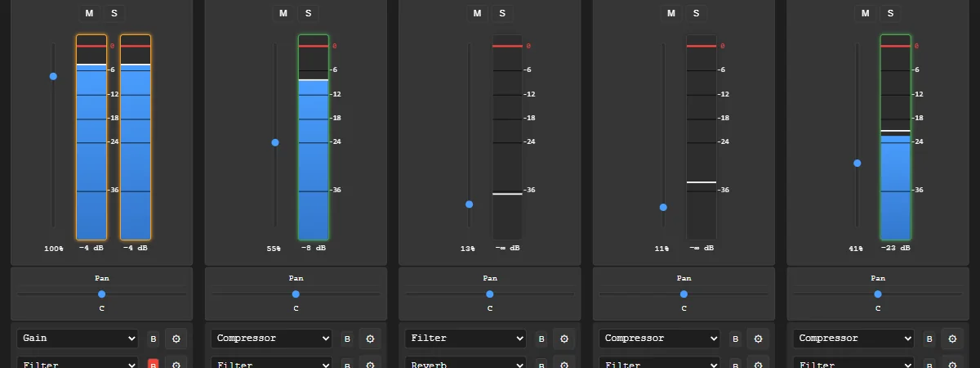The image size is (980, 368).
Task: Click the green-outlined meter reading -23 dB
Action: [896, 137]
